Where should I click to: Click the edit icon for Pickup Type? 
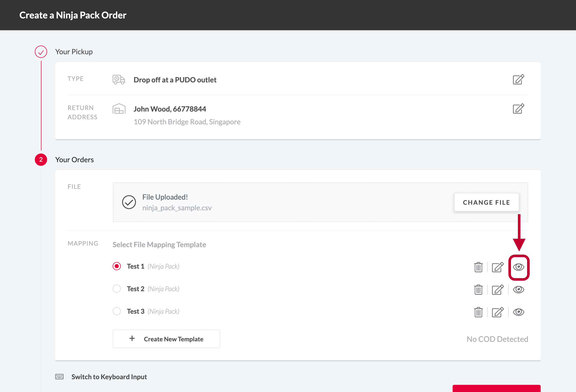coord(519,80)
